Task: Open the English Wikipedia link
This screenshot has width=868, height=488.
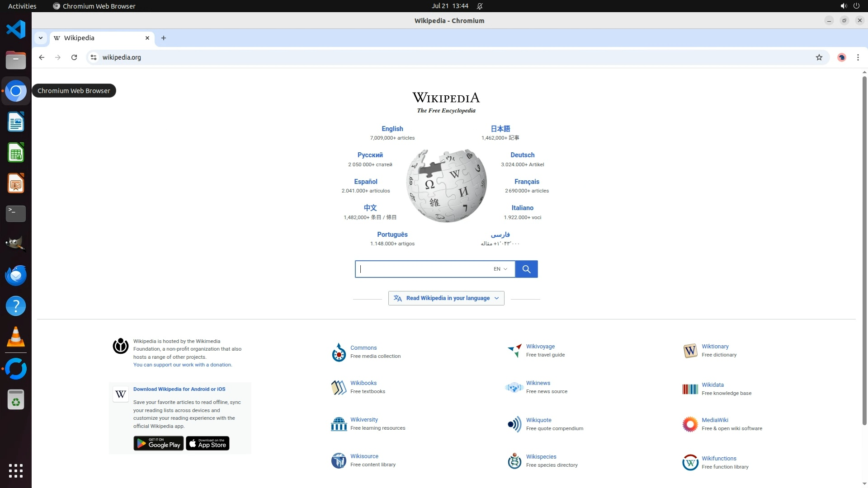Action: (x=392, y=129)
